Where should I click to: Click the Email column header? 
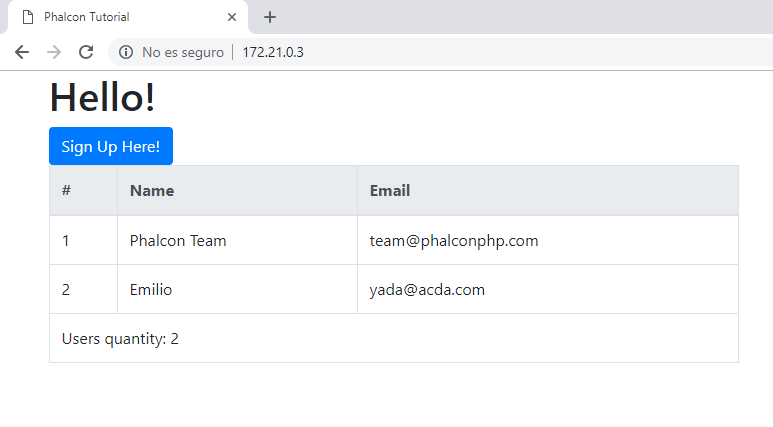(x=390, y=191)
